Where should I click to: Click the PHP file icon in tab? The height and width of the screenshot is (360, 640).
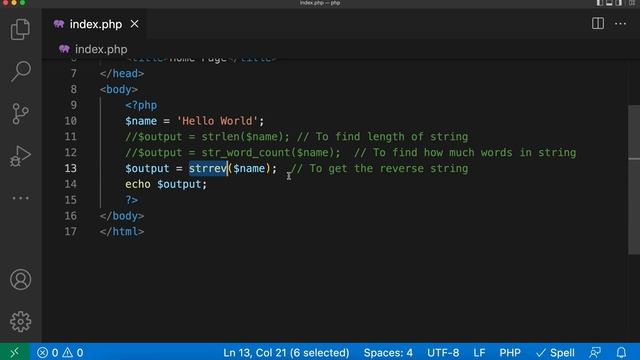pyautogui.click(x=59, y=24)
